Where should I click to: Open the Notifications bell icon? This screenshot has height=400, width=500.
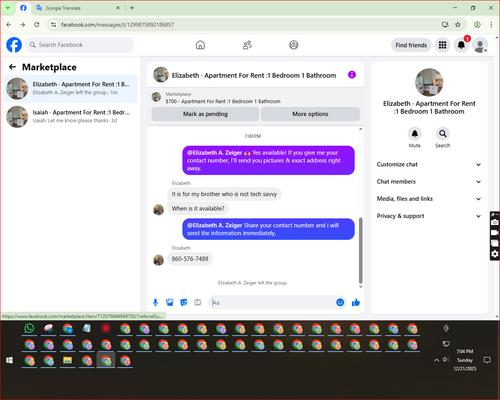point(461,45)
